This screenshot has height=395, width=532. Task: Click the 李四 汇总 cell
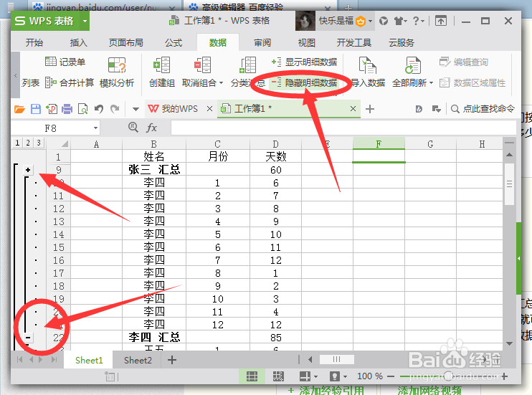pyautogui.click(x=154, y=338)
